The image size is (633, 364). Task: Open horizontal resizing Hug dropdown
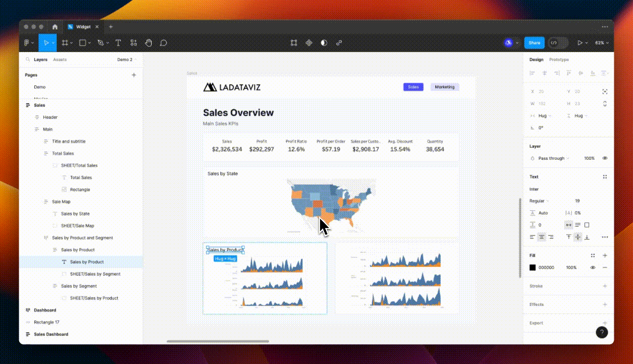pyautogui.click(x=545, y=116)
